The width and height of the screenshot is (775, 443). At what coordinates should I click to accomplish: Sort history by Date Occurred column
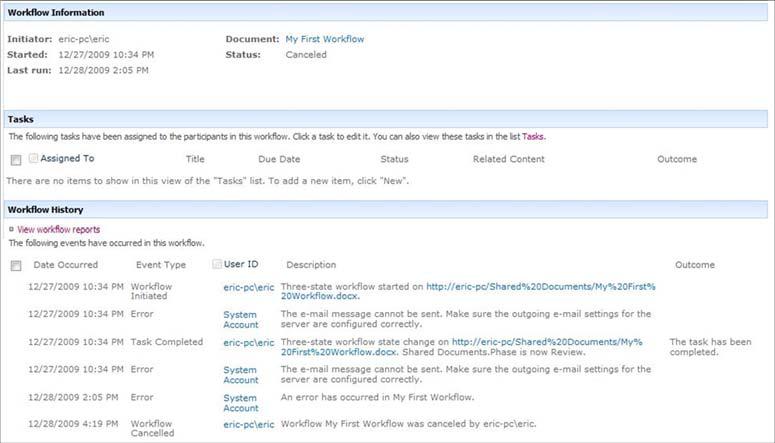65,265
